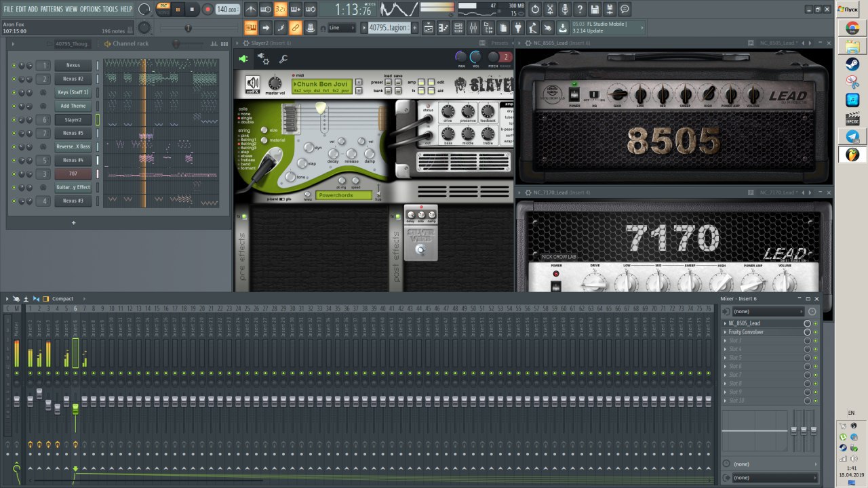Open the Slayer2 detailed settings gear icon

(263, 59)
